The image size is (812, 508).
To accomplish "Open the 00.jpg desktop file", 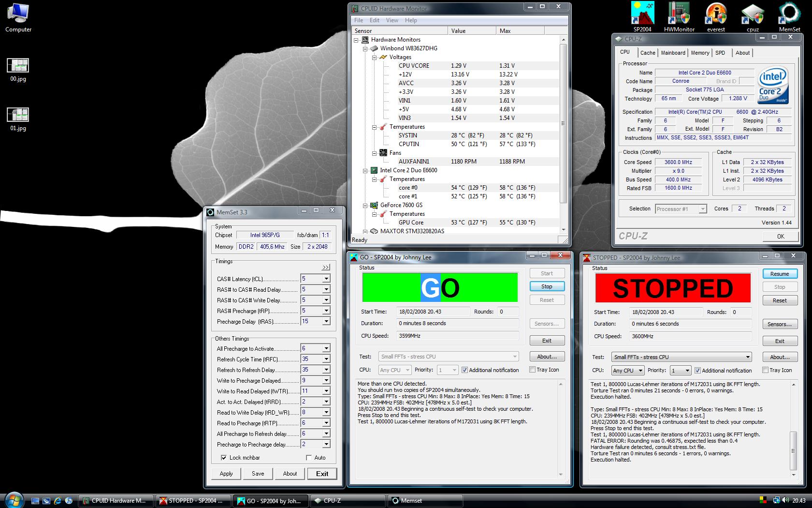I will [x=18, y=70].
